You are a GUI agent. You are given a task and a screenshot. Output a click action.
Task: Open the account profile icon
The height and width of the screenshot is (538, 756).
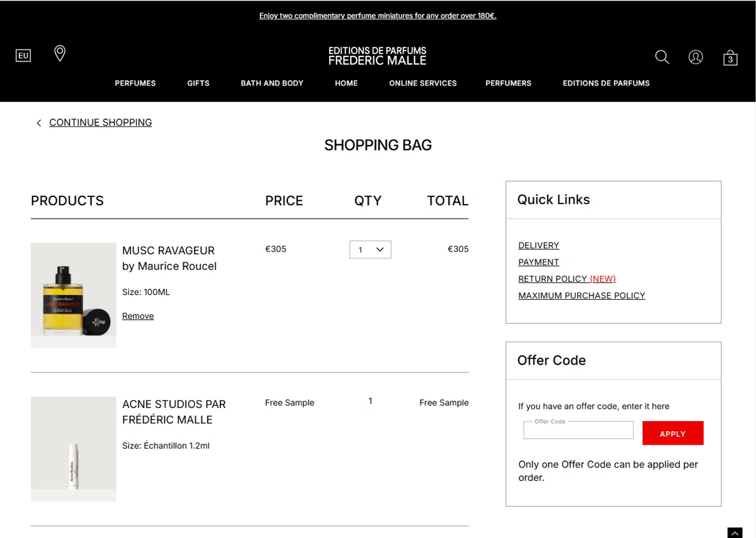pos(696,57)
